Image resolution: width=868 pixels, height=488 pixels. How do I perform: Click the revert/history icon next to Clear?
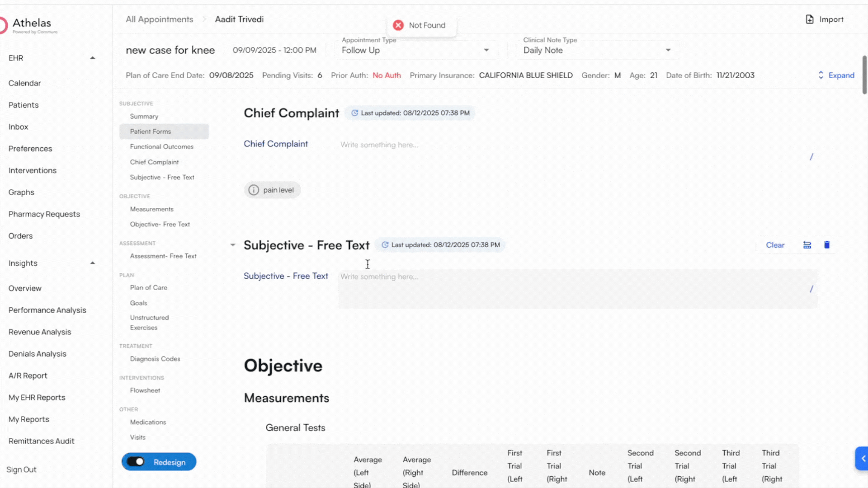point(807,245)
